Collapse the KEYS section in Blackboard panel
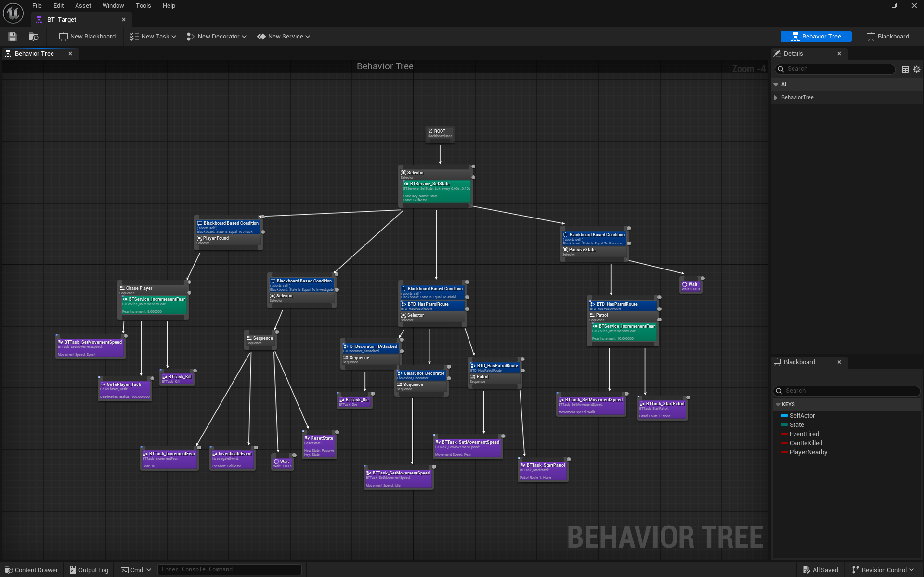This screenshot has height=577, width=924. click(779, 404)
